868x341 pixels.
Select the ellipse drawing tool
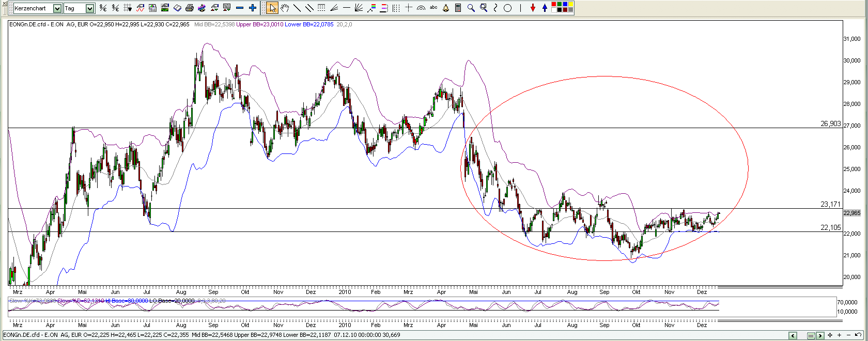507,8
